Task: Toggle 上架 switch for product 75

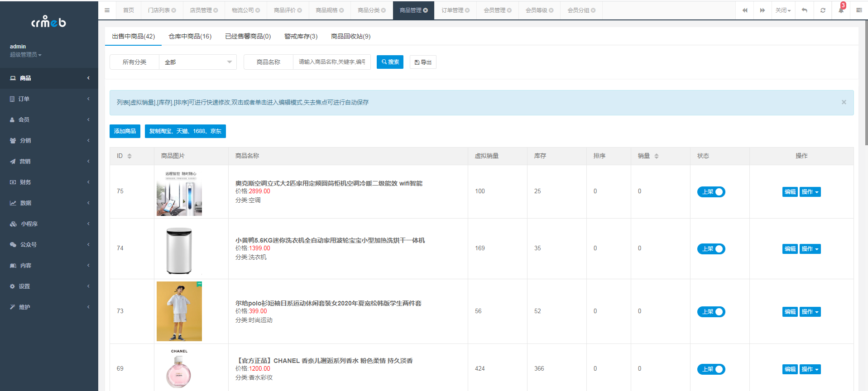Action: 711,192
